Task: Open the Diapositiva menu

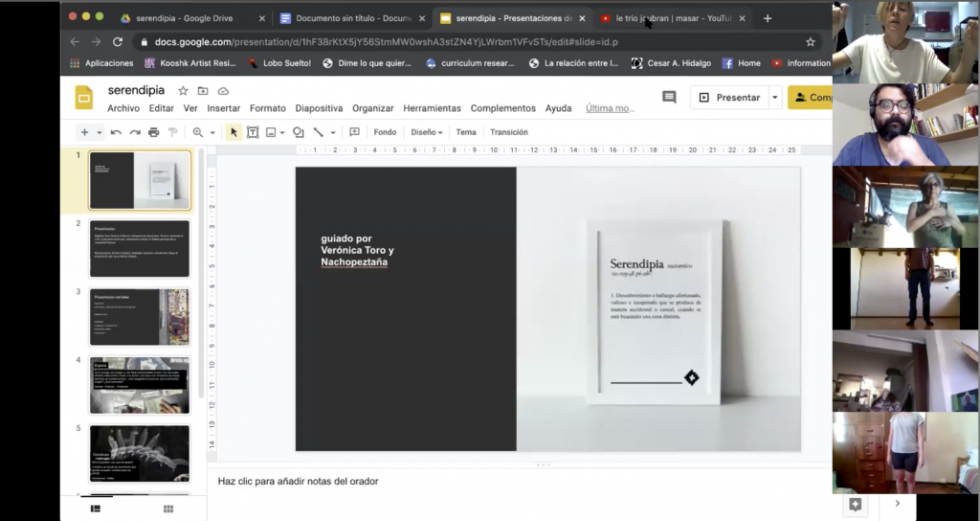Action: [319, 108]
